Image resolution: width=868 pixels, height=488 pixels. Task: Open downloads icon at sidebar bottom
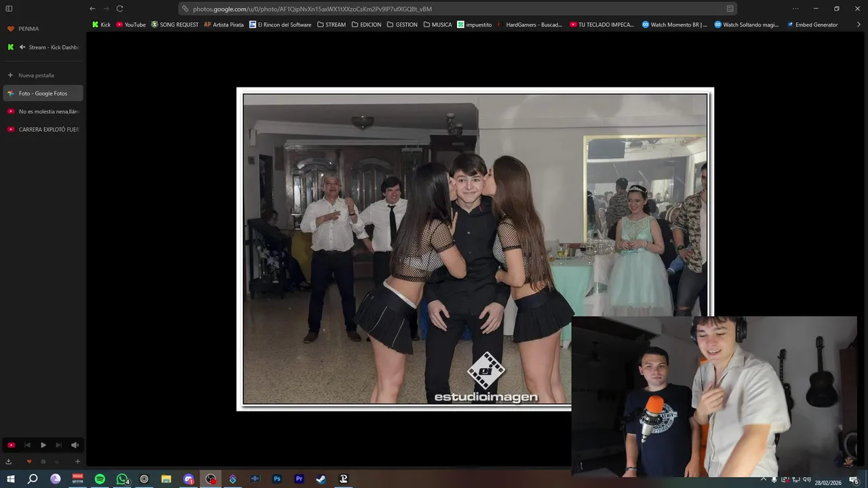coord(9,462)
